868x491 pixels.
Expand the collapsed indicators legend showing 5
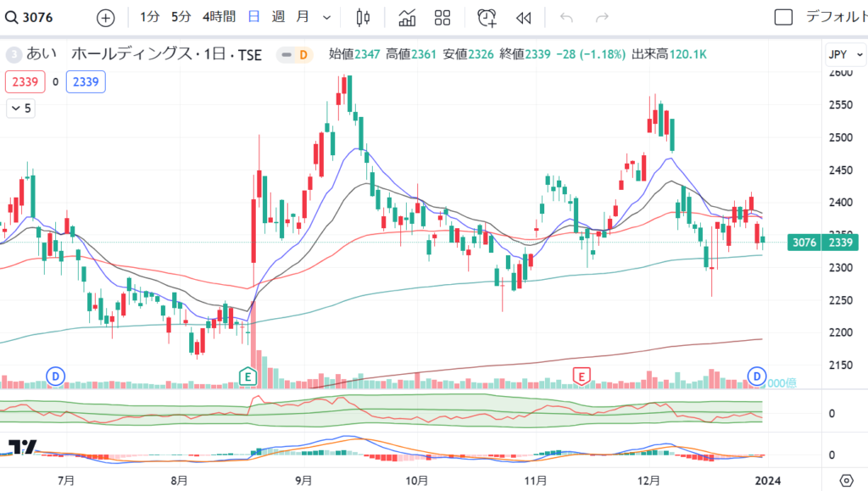click(20, 109)
